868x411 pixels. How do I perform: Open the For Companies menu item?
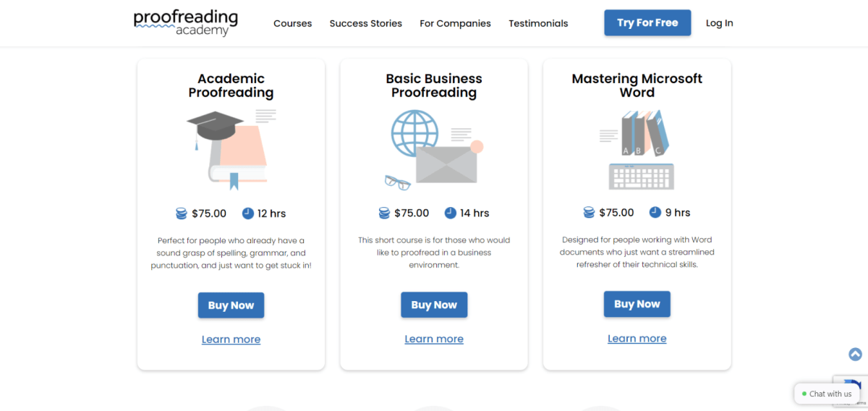(455, 23)
